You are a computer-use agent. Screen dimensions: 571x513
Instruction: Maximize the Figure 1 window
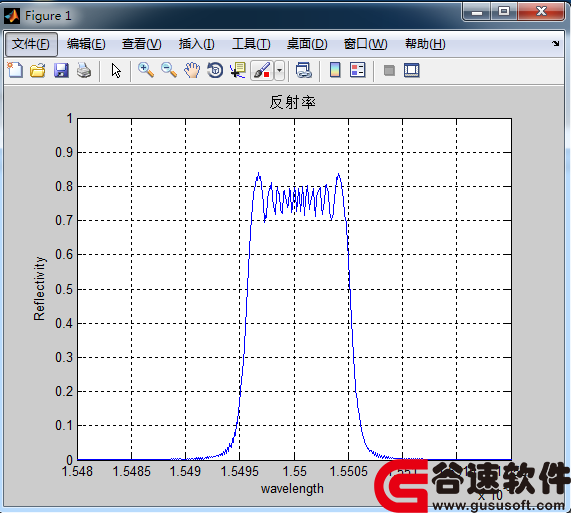click(x=504, y=12)
